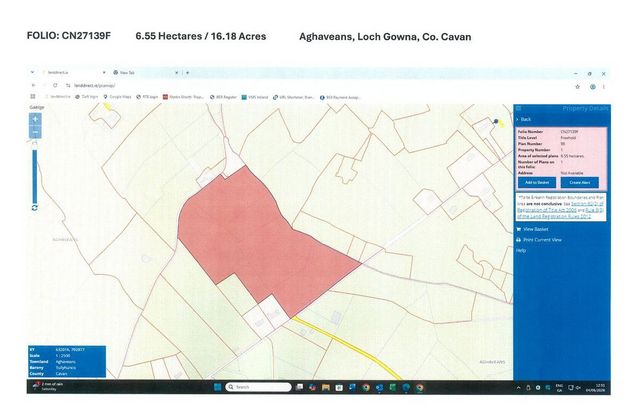The height and width of the screenshot is (420, 640).
Task: Close the New Tab browser tab
Action: point(177,72)
